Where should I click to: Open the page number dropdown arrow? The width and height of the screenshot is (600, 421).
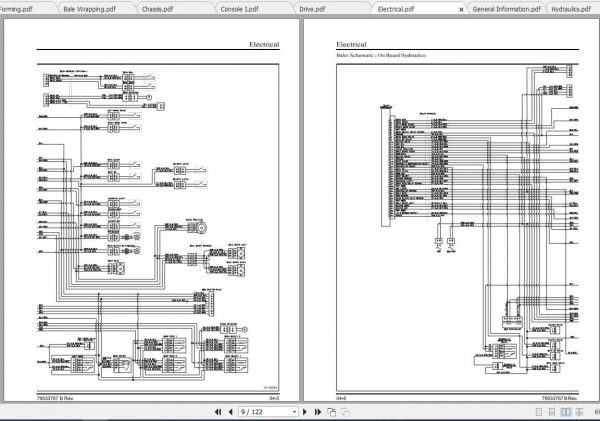(294, 412)
